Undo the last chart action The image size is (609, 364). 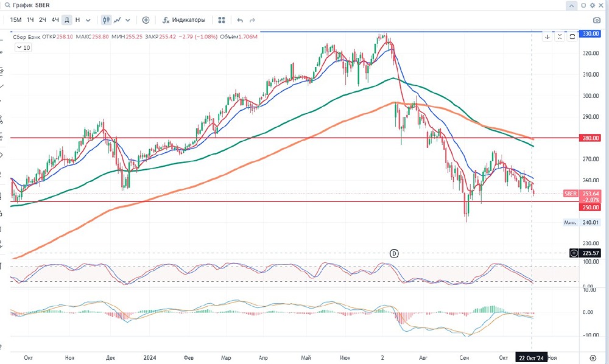point(240,20)
